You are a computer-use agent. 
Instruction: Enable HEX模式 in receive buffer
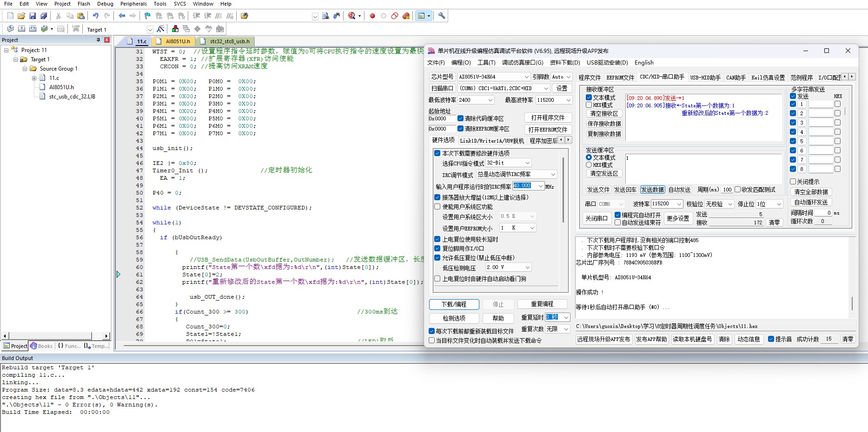point(589,105)
